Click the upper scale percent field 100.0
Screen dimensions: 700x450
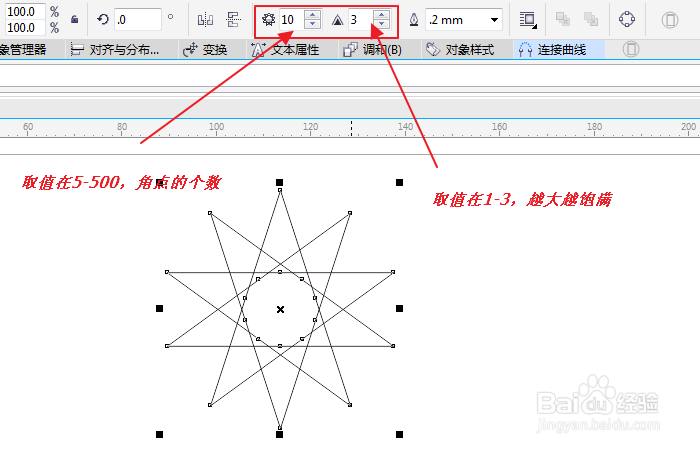click(25, 12)
